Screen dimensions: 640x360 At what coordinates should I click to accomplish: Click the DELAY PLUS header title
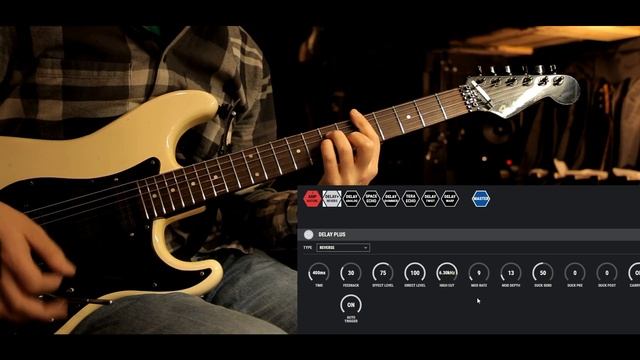[332, 234]
